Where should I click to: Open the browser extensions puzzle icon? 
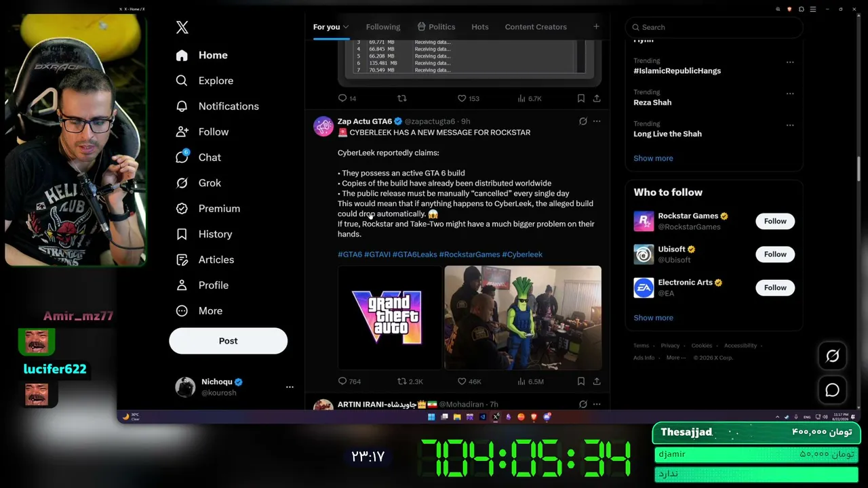pyautogui.click(x=801, y=9)
